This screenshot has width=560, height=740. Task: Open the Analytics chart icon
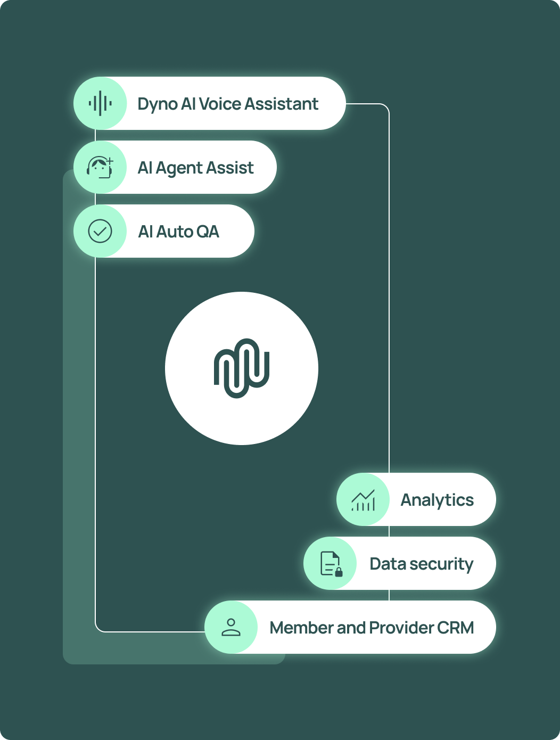pos(363,499)
